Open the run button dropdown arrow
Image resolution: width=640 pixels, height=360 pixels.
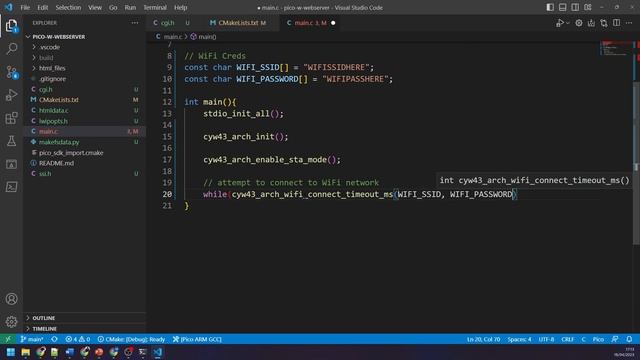coord(568,23)
